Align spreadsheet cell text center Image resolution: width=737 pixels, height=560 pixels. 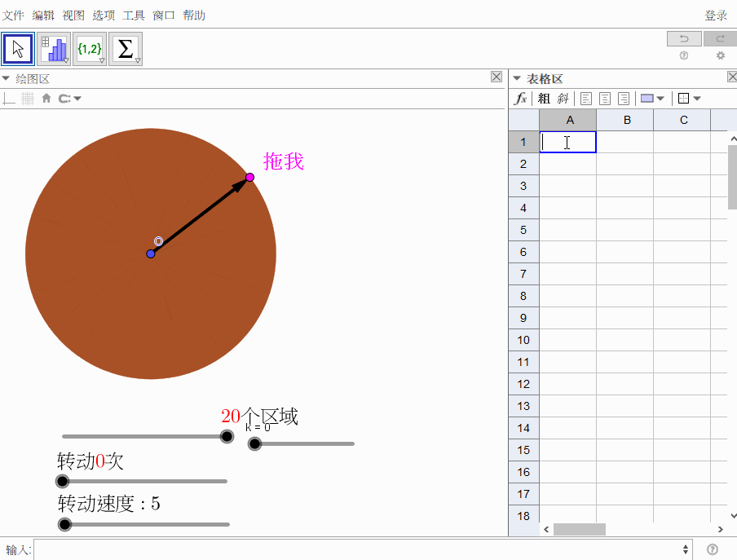[605, 99]
